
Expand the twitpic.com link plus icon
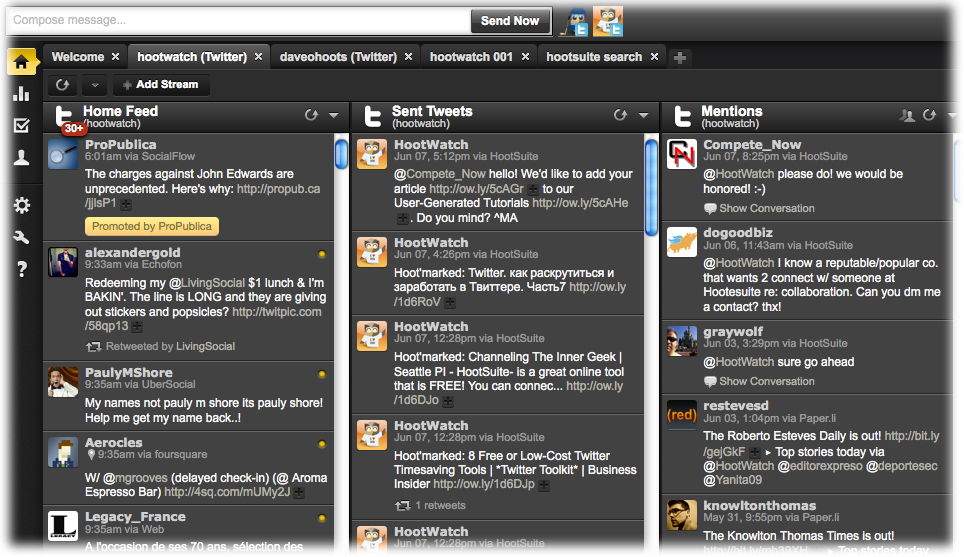137,326
